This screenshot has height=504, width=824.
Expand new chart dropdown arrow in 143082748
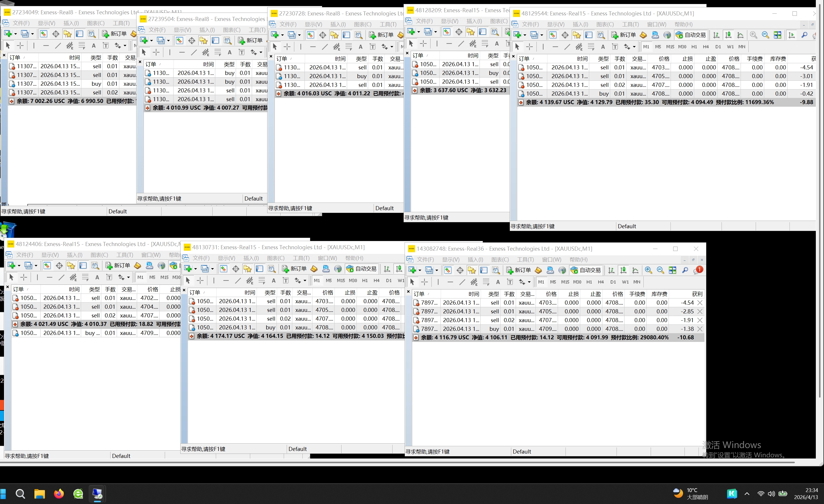pos(420,270)
